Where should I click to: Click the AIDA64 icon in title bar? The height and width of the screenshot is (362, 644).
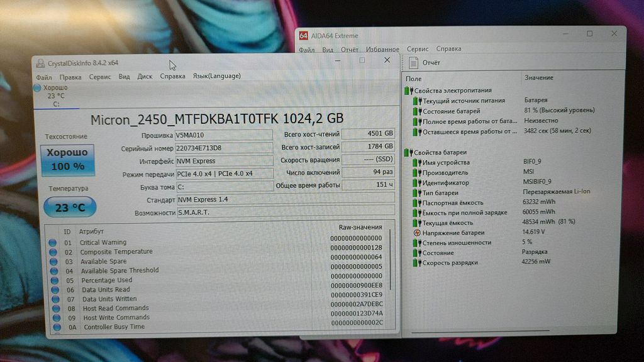304,36
